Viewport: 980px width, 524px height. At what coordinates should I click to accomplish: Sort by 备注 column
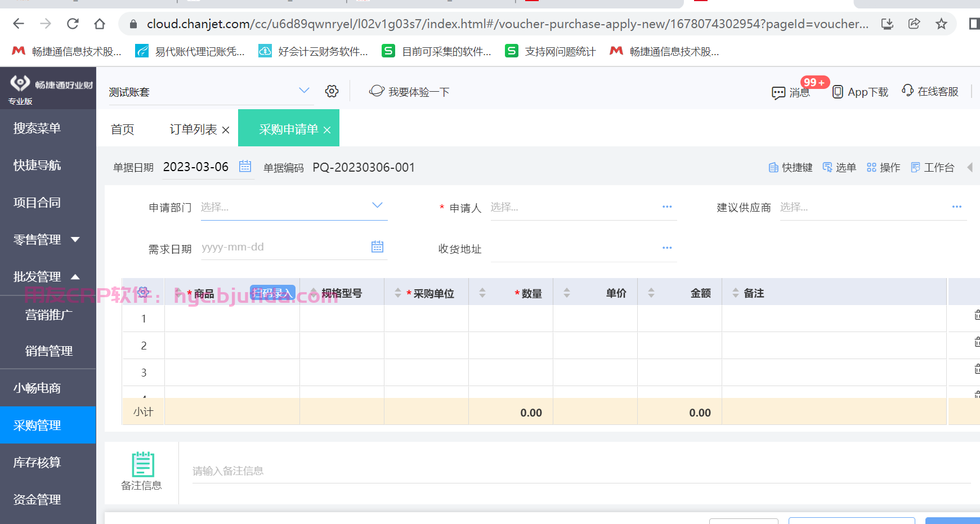[735, 293]
